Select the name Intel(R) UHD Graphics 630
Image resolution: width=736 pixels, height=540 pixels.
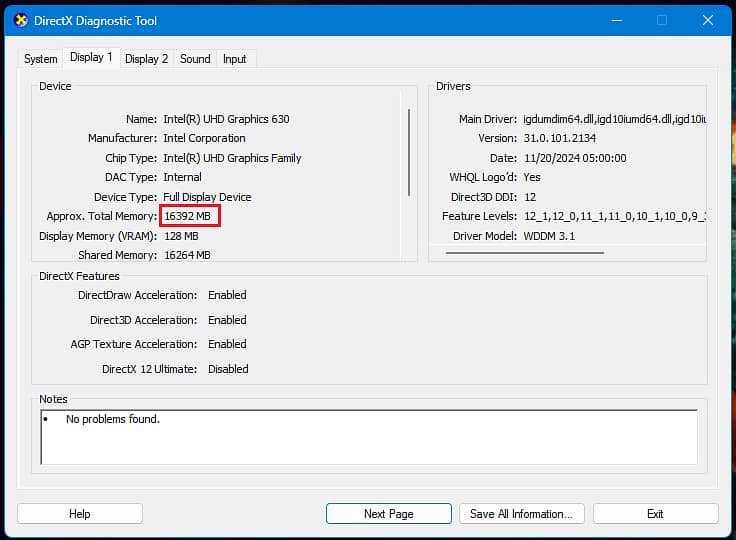(226, 119)
